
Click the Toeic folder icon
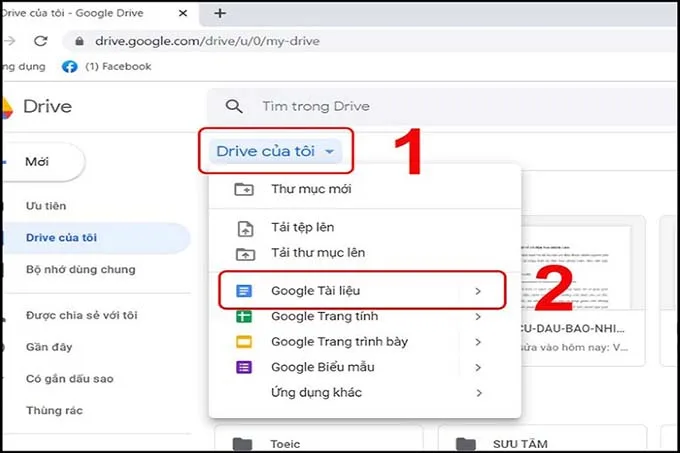coord(242,444)
